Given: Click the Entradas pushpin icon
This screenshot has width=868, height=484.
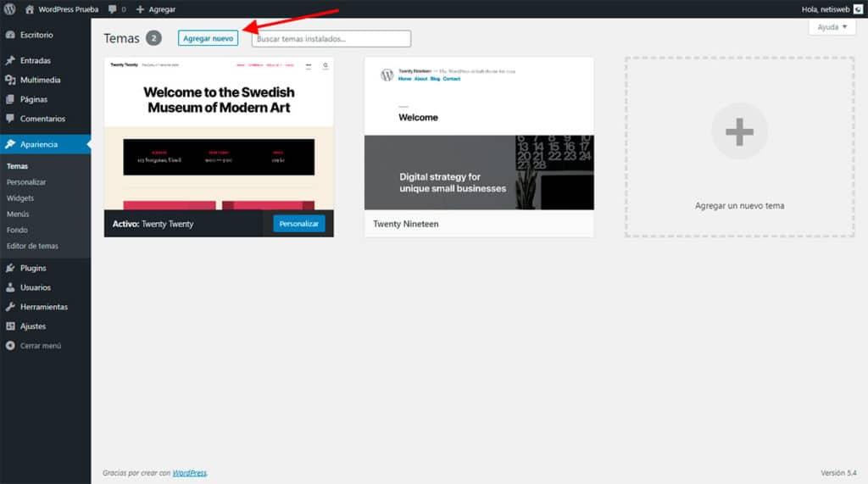Looking at the screenshot, I should tap(10, 60).
